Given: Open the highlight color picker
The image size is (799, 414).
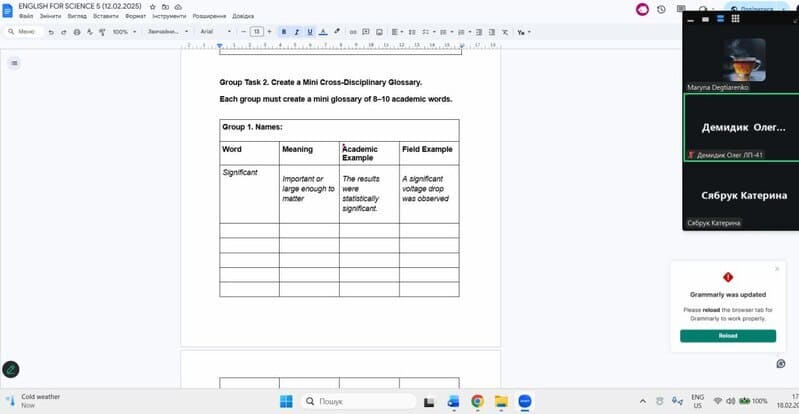Looking at the screenshot, I should [x=336, y=32].
